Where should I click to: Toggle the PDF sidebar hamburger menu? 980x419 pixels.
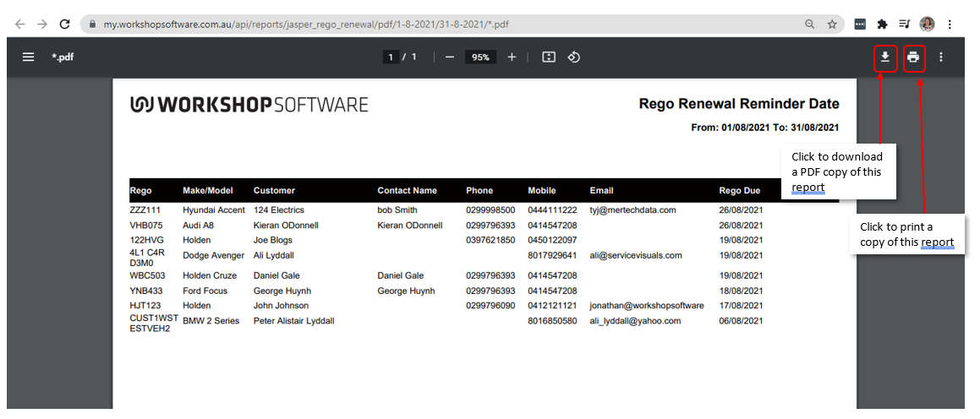[x=28, y=57]
